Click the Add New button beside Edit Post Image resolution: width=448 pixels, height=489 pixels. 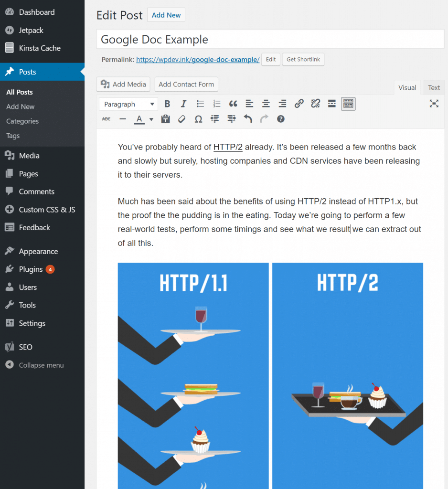tap(166, 15)
